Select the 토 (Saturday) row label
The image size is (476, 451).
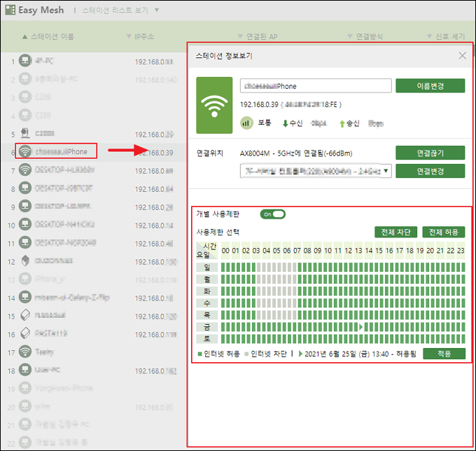(x=206, y=339)
